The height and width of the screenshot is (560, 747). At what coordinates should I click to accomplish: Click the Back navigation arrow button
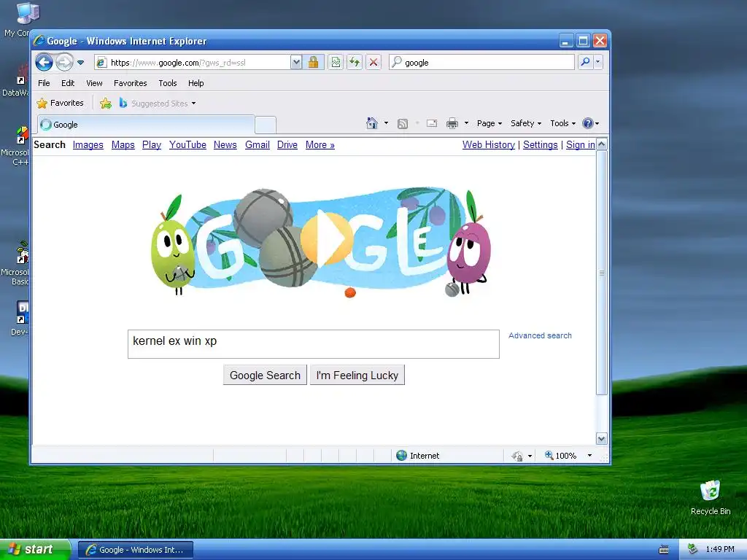point(44,62)
